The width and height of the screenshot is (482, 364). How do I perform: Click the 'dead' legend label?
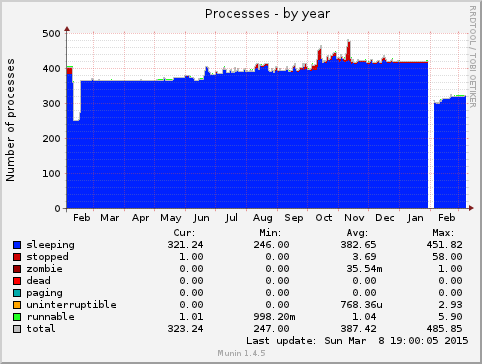click(x=39, y=281)
